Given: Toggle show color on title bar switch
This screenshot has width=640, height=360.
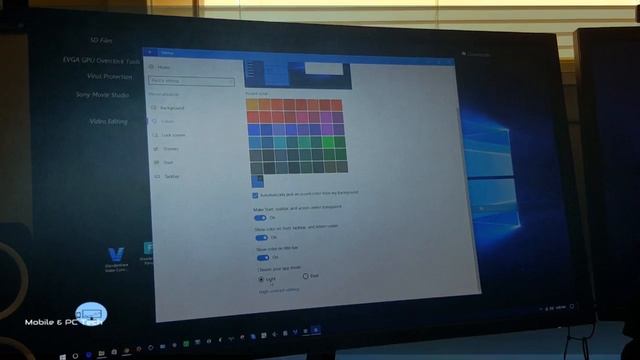Looking at the screenshot, I should 263,258.
